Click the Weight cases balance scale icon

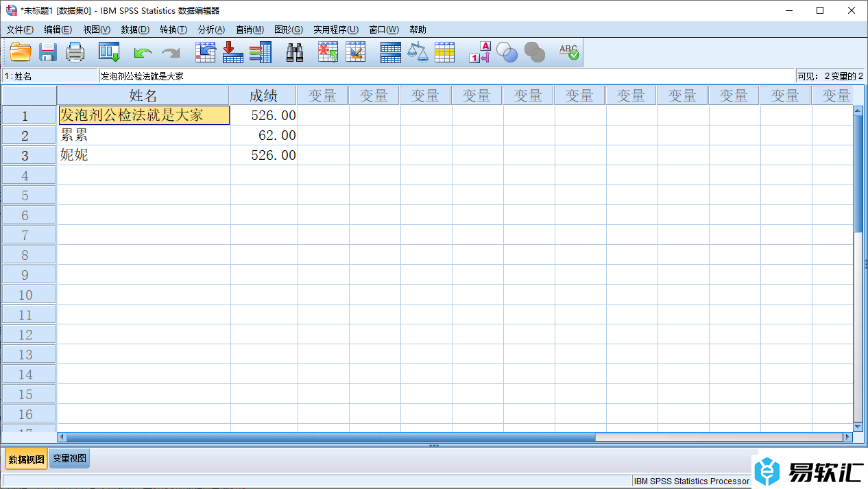click(418, 52)
